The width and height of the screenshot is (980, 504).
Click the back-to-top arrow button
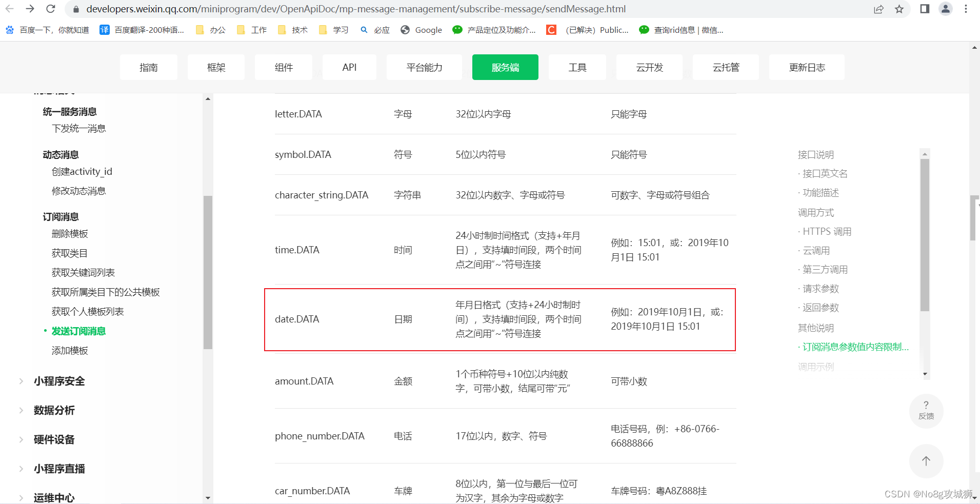[926, 461]
